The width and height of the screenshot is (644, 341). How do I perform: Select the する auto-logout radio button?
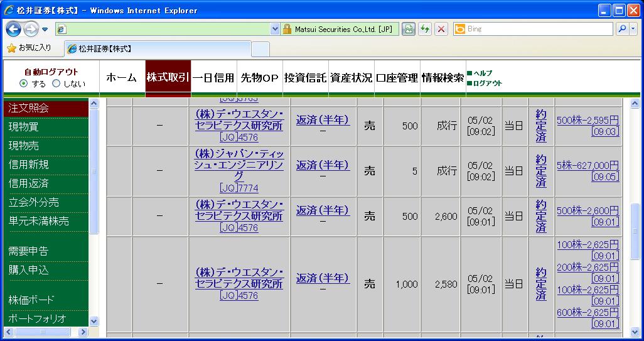pos(24,84)
